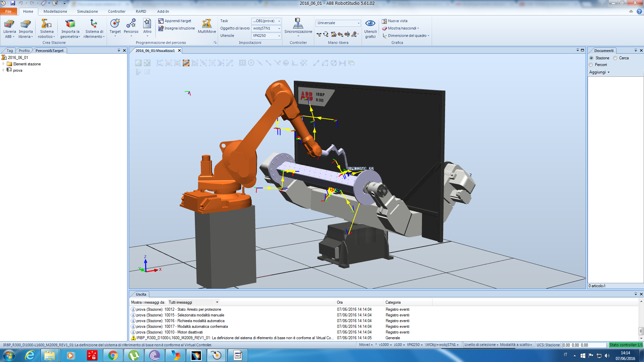Viewport: 644px width, 362px height.
Task: Click the MultiMove icon
Action: pos(207,23)
